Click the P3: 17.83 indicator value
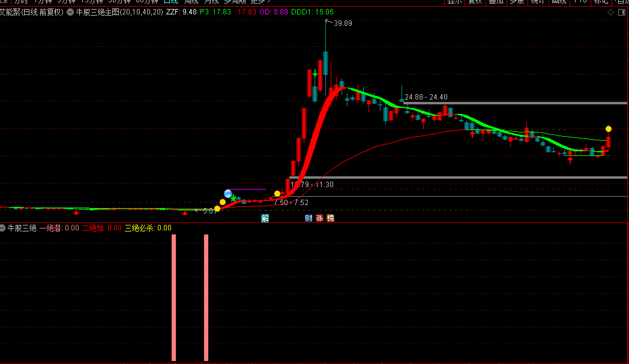 coord(215,12)
